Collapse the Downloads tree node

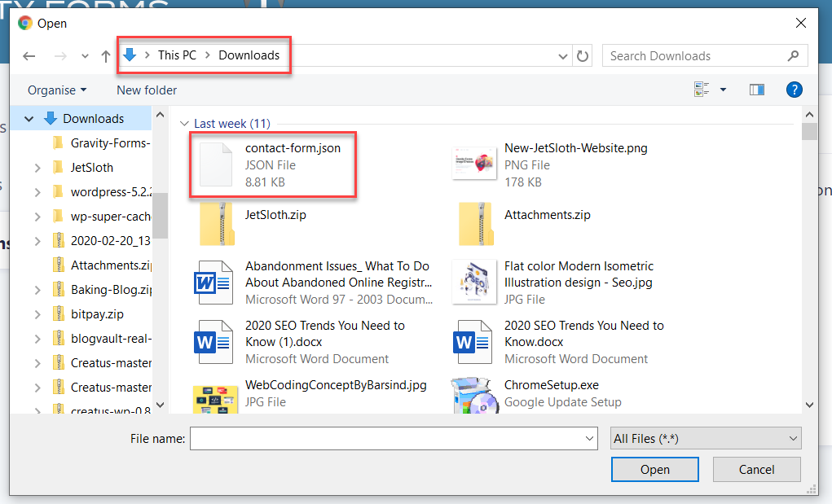coord(29,119)
